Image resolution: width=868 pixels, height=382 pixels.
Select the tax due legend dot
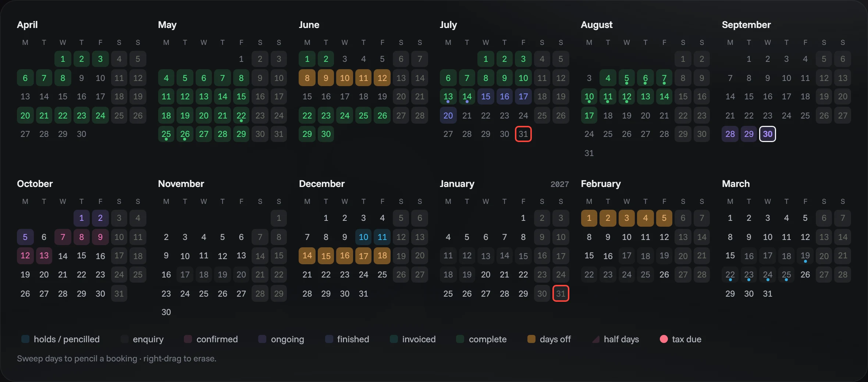(x=664, y=339)
